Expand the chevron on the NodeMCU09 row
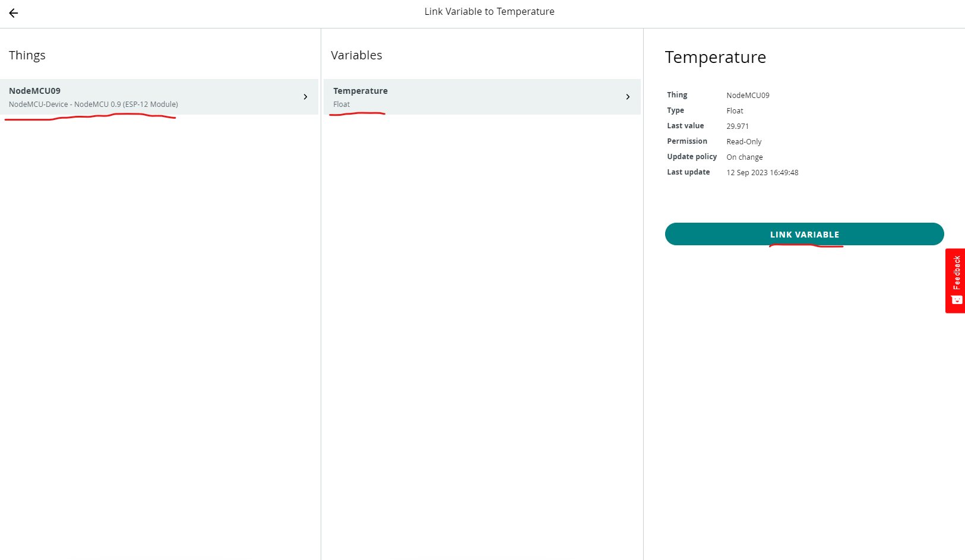Image resolution: width=965 pixels, height=560 pixels. coord(305,97)
